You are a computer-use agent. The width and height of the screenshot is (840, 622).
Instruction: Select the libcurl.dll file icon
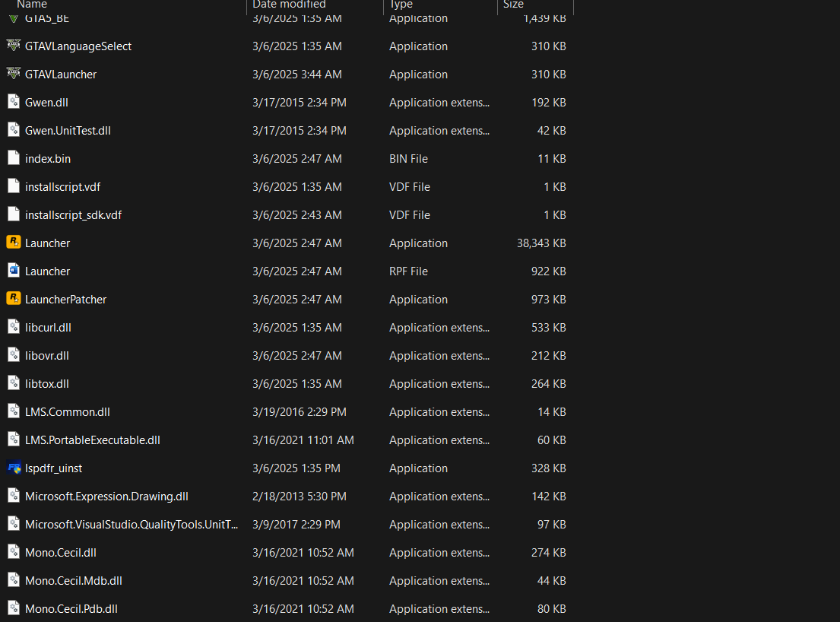[x=14, y=327]
